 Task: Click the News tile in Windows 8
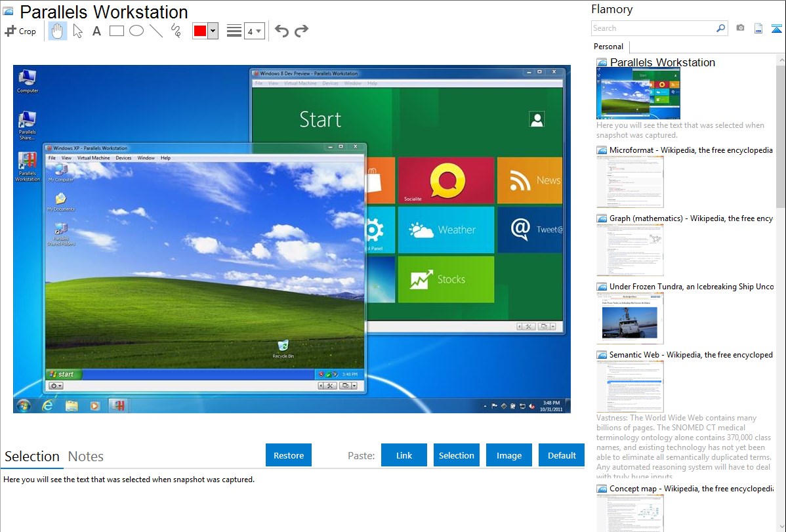[x=530, y=180]
